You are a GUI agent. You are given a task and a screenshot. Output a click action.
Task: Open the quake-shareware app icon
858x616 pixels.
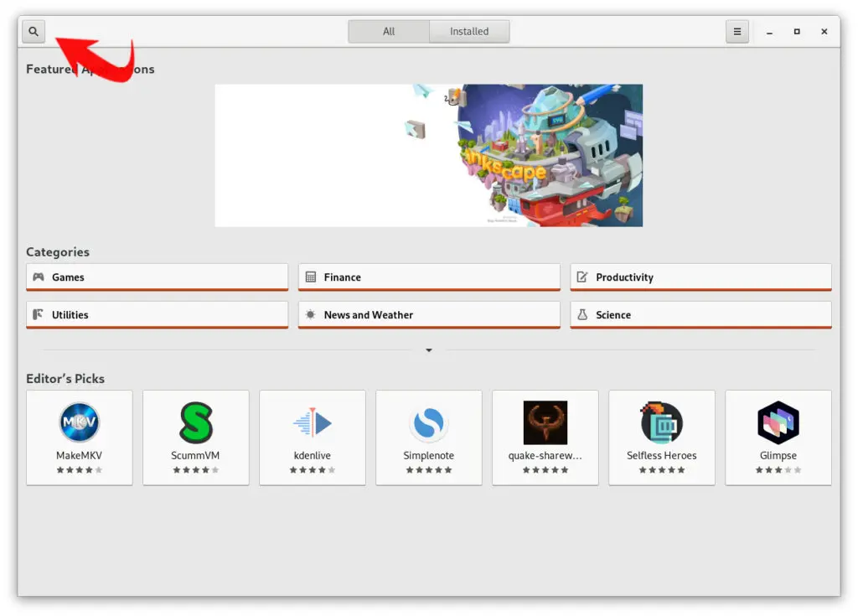(545, 423)
